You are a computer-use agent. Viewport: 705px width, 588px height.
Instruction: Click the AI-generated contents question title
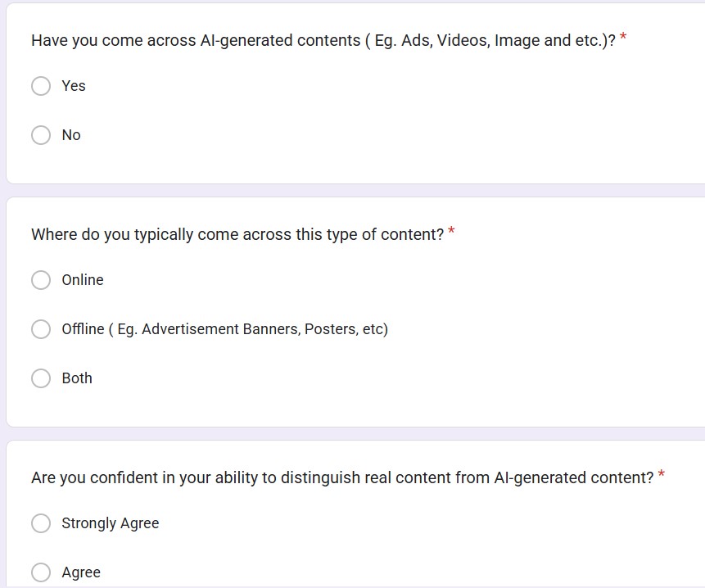323,40
